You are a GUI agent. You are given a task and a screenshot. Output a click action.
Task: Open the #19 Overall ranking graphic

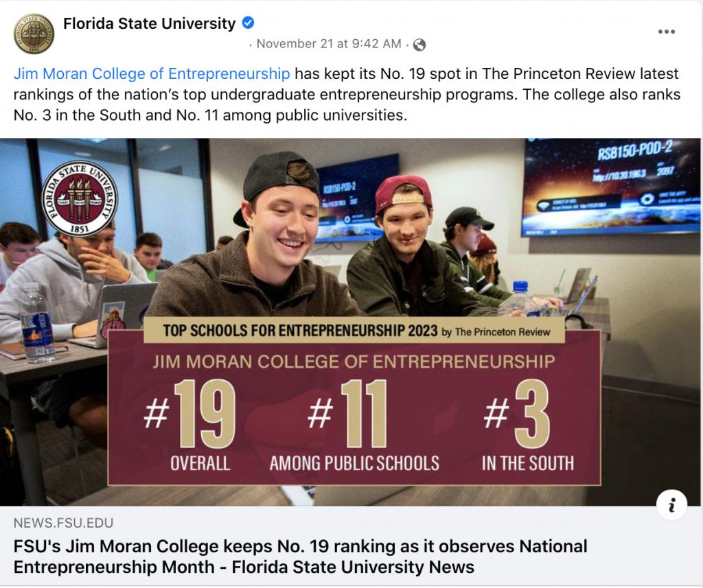(x=190, y=424)
